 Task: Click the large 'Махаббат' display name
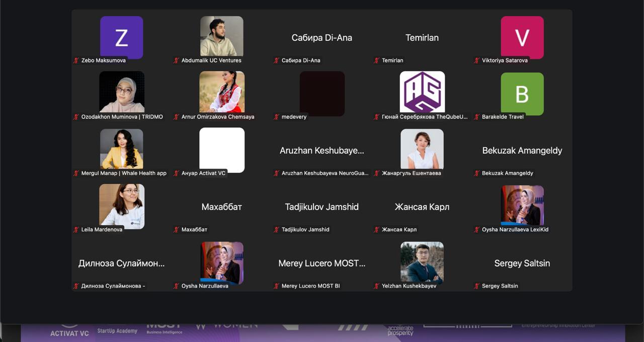(222, 207)
